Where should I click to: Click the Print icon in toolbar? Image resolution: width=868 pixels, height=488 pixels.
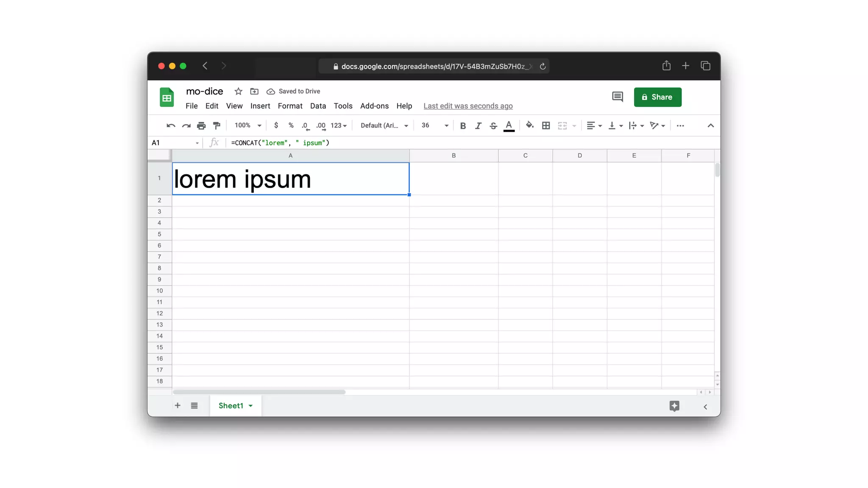tap(201, 125)
